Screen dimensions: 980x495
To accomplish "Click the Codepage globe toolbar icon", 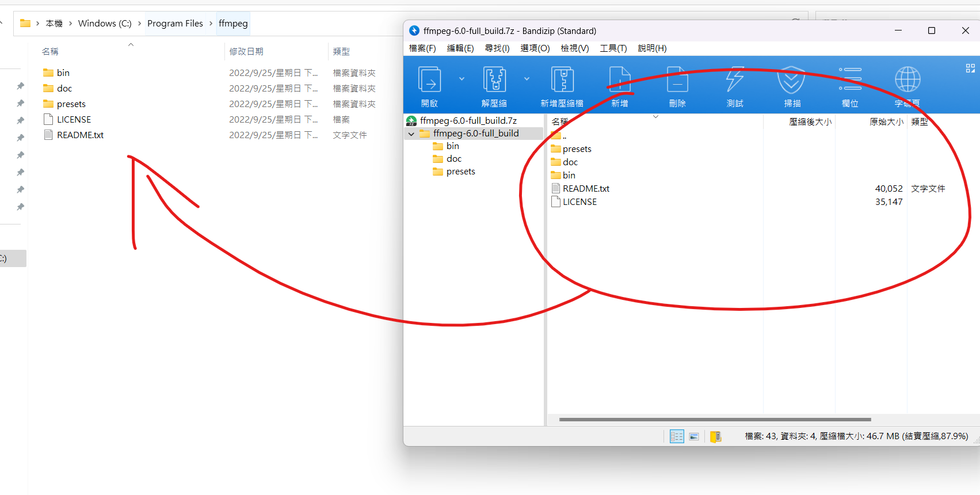I will point(907,79).
